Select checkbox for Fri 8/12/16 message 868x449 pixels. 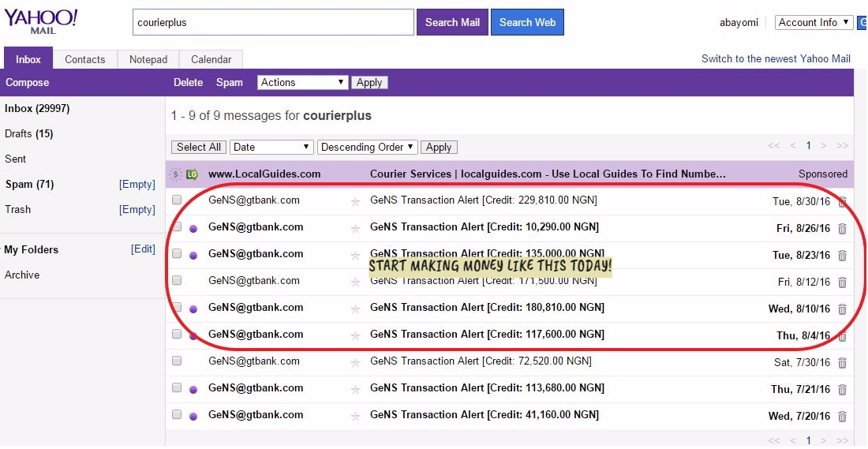tap(177, 280)
